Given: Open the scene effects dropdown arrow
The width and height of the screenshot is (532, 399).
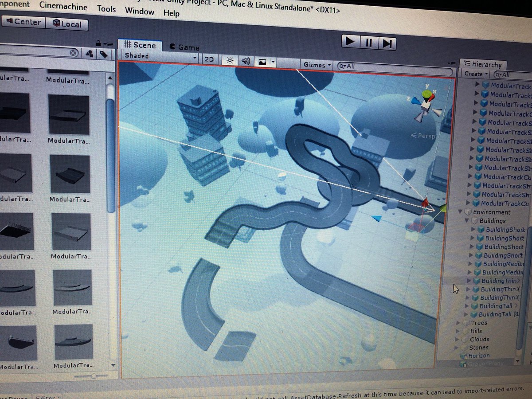Looking at the screenshot, I should (x=274, y=63).
